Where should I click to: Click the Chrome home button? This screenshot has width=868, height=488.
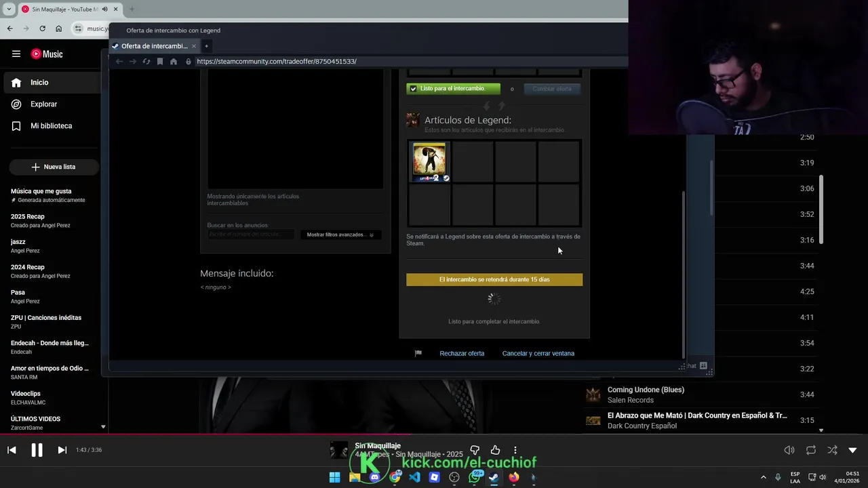[58, 28]
